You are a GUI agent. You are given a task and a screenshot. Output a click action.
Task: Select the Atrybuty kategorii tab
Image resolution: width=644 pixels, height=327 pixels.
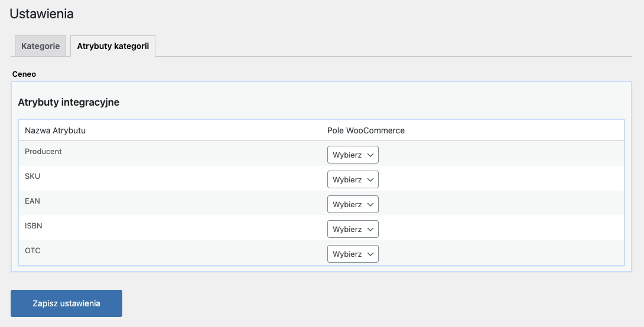click(113, 46)
